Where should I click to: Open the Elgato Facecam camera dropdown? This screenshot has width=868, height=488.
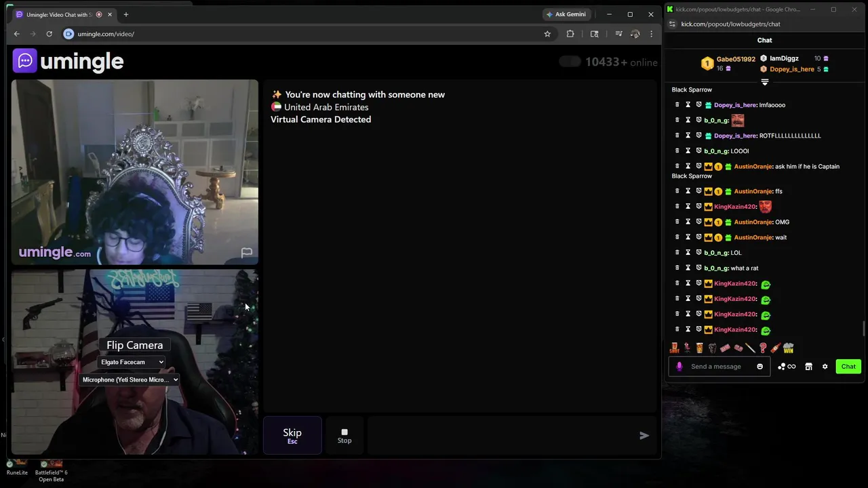point(132,362)
